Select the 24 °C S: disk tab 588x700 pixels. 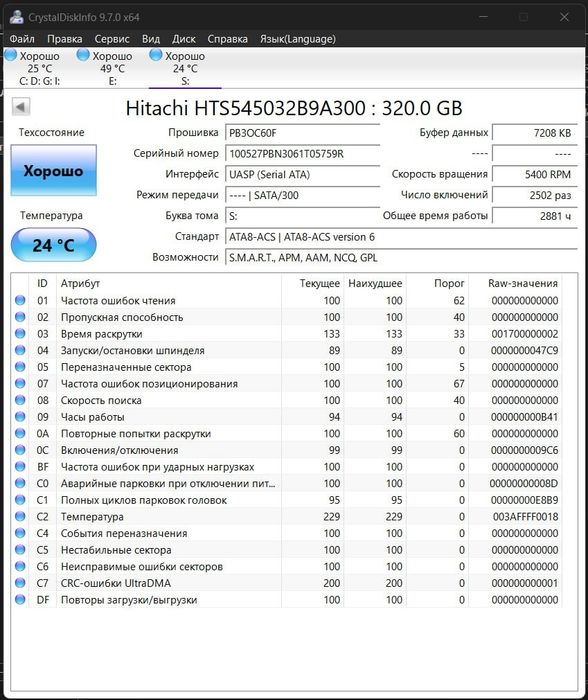pyautogui.click(x=185, y=68)
